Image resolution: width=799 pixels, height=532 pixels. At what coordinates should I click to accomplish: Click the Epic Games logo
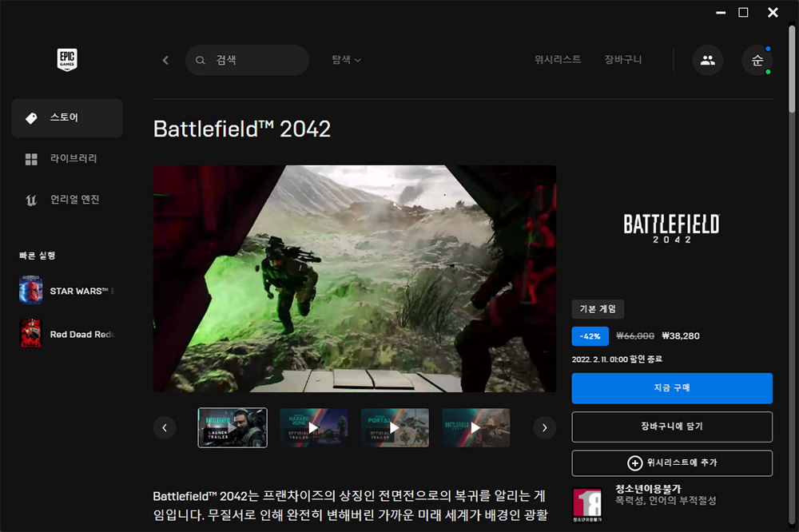point(67,60)
